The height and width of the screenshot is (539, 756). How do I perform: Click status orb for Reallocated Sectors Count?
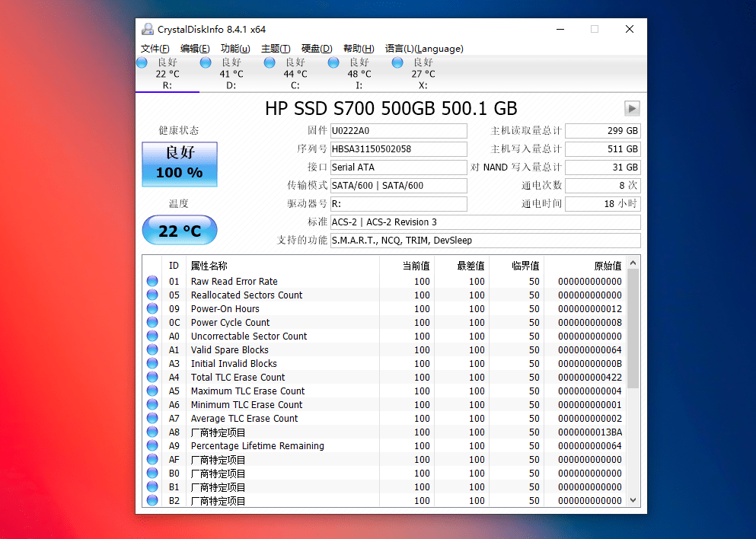coord(152,295)
